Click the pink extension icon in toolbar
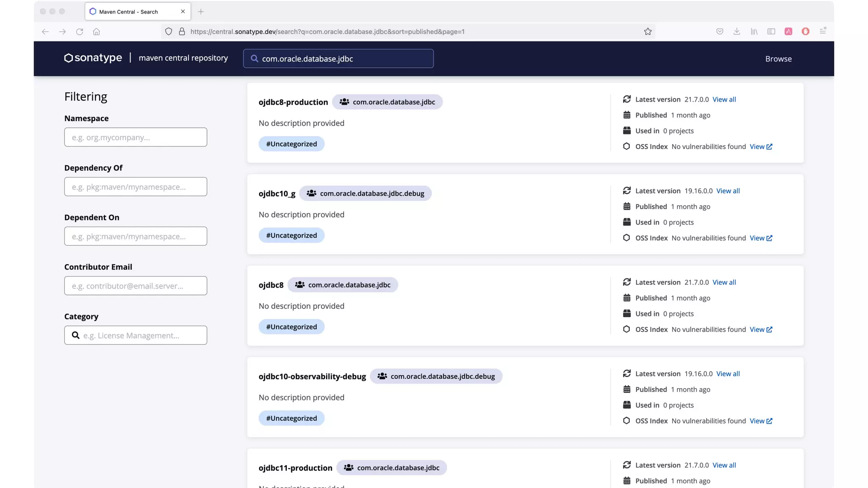The image size is (868, 488). pyautogui.click(x=788, y=31)
